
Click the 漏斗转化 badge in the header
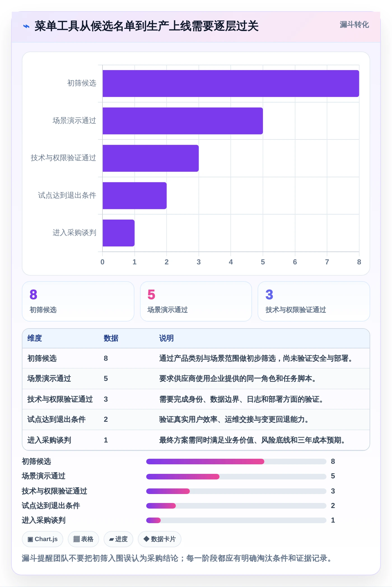(x=354, y=25)
